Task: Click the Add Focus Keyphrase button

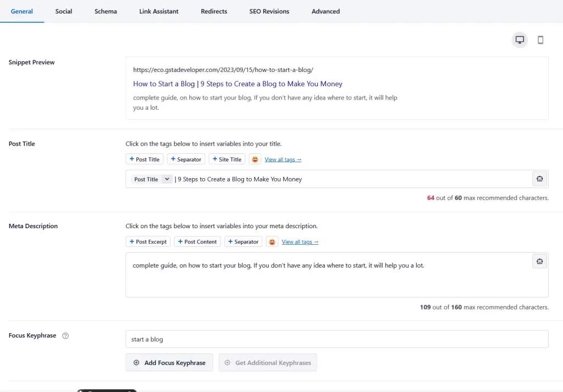Action: 169,362
